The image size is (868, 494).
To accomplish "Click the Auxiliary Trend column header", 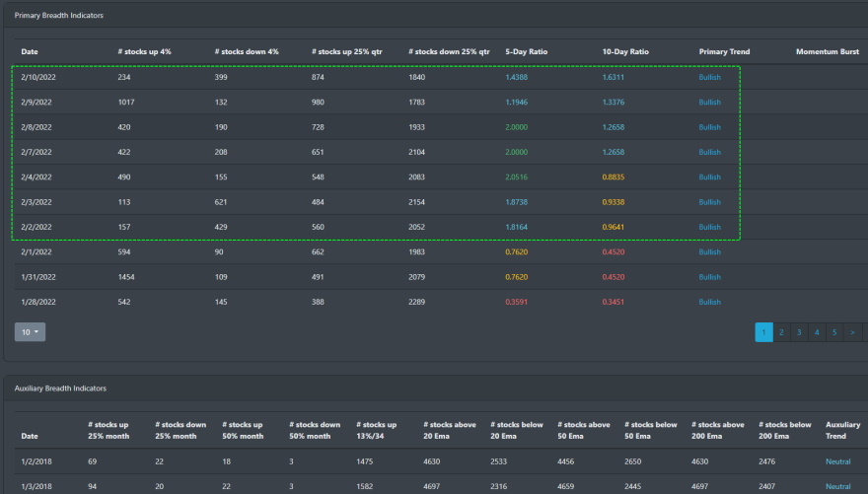I will click(842, 430).
